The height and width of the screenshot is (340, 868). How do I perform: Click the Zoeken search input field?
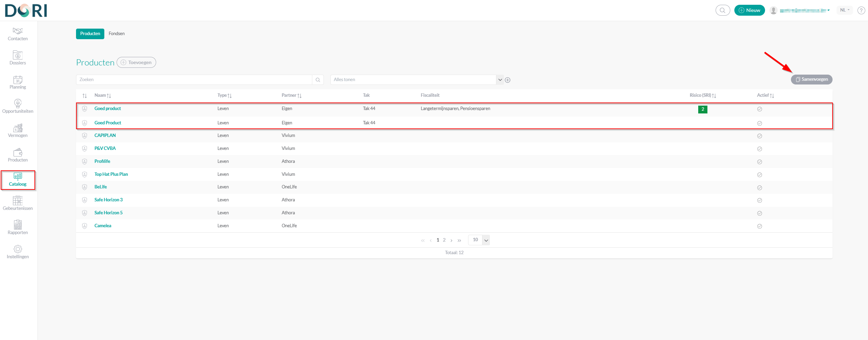tap(194, 80)
